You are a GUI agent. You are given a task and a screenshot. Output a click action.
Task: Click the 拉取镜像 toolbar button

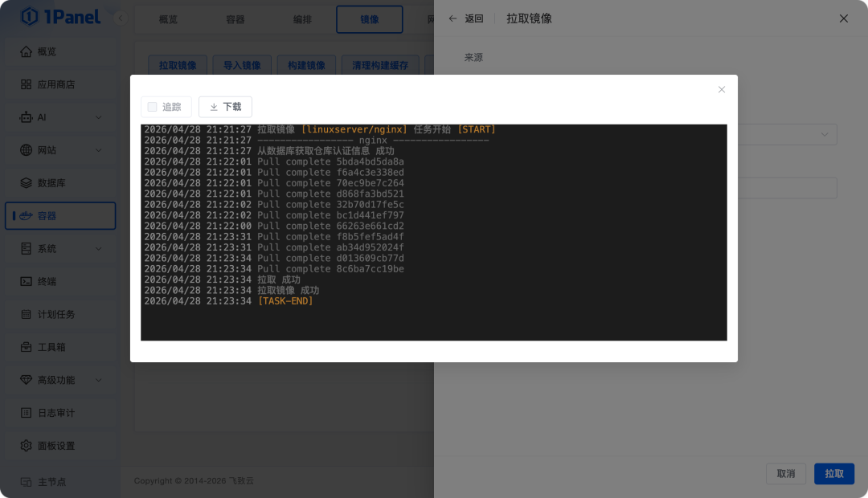pyautogui.click(x=178, y=65)
